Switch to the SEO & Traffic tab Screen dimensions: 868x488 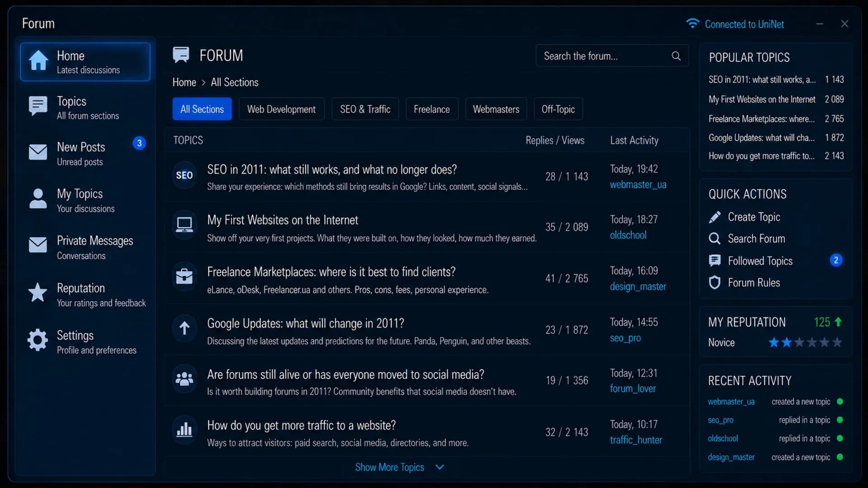(x=365, y=109)
